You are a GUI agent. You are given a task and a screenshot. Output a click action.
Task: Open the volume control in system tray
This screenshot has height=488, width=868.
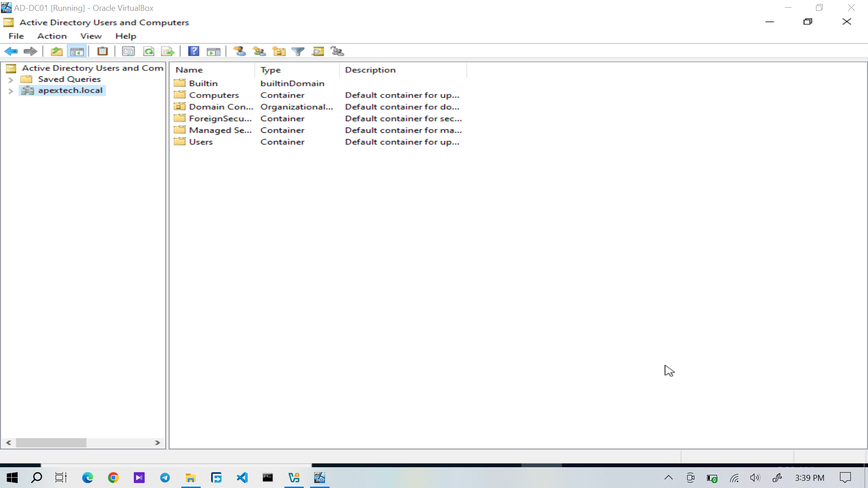[755, 478]
